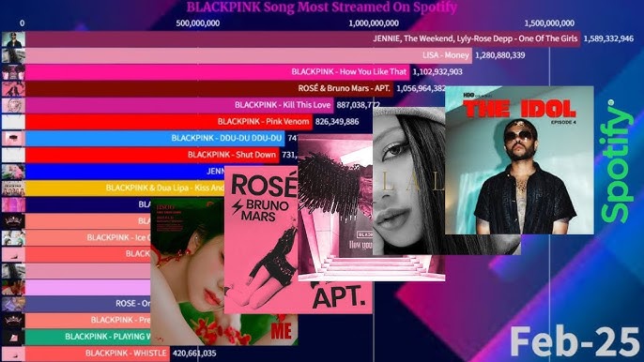Click stream count 1,280,880,339
This screenshot has height=362, width=644.
point(499,55)
